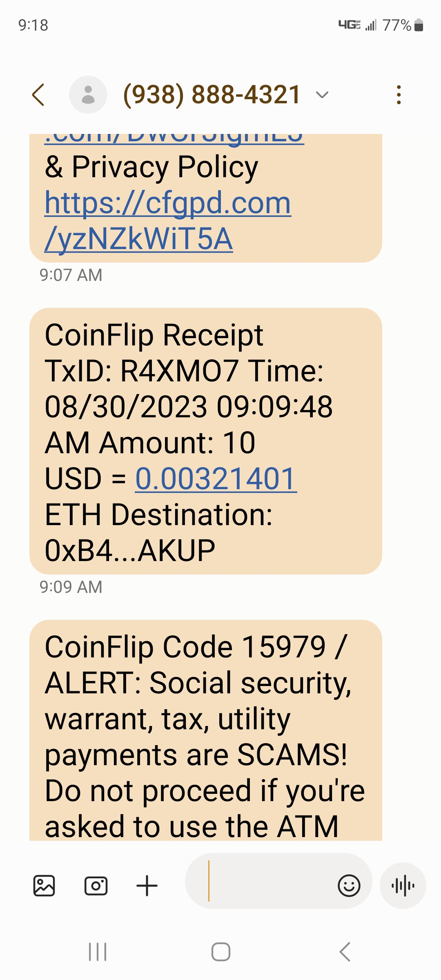
Task: Open the gallery image picker icon
Action: pos(44,886)
